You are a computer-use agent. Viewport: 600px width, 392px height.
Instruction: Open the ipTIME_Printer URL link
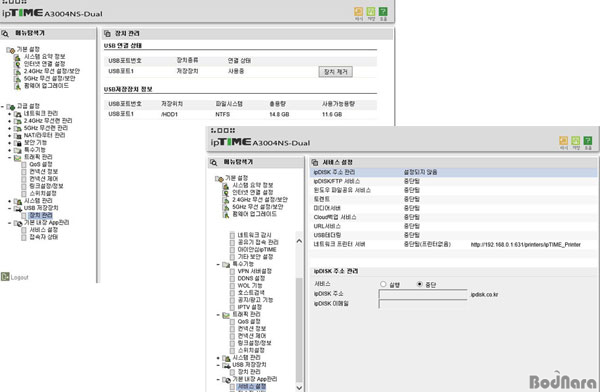click(x=525, y=245)
